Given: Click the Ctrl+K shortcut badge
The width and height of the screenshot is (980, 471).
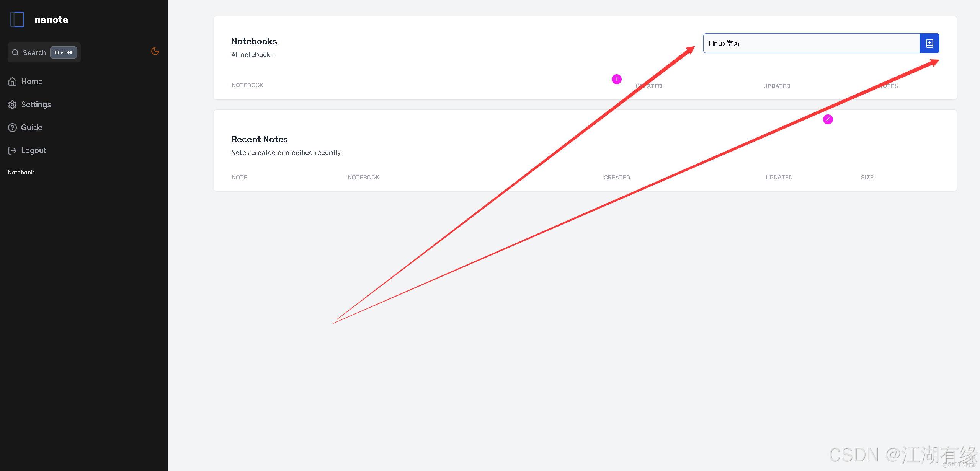Looking at the screenshot, I should pos(64,52).
